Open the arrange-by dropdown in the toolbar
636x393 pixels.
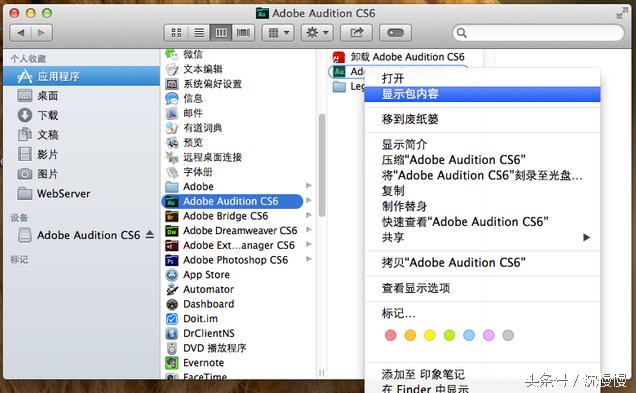pyautogui.click(x=278, y=33)
